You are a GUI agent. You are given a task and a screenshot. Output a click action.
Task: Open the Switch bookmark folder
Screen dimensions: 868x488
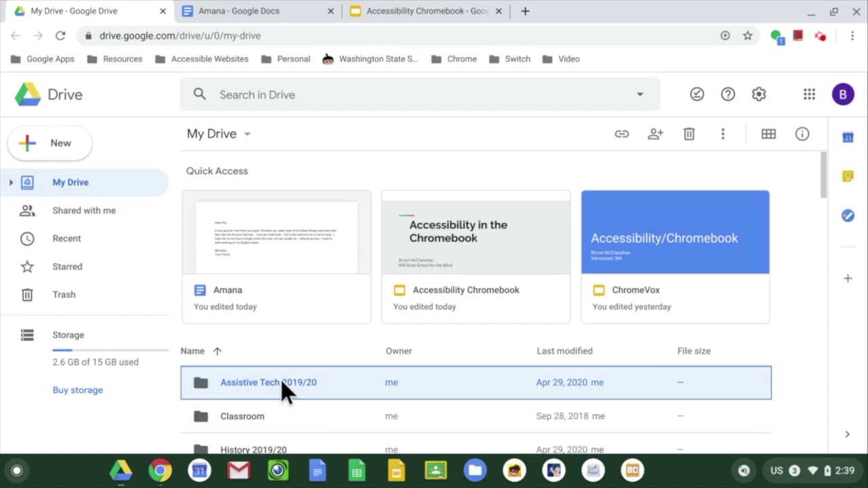coord(509,59)
